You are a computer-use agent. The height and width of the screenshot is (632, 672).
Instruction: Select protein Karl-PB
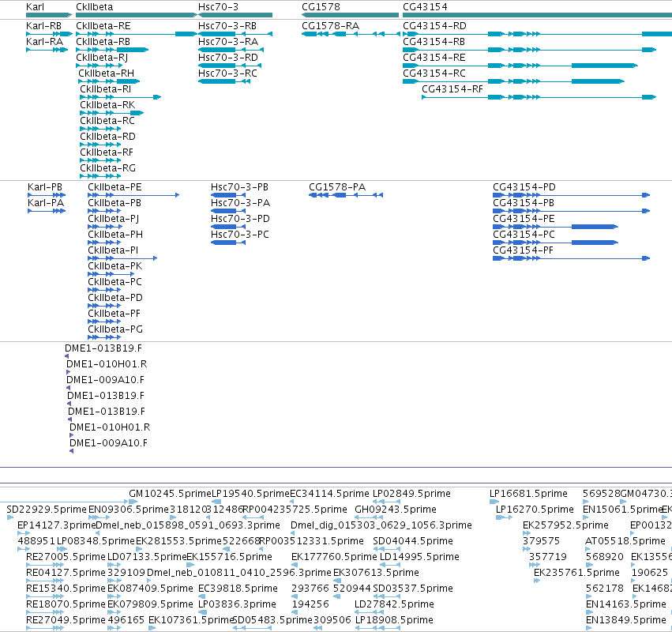point(47,195)
